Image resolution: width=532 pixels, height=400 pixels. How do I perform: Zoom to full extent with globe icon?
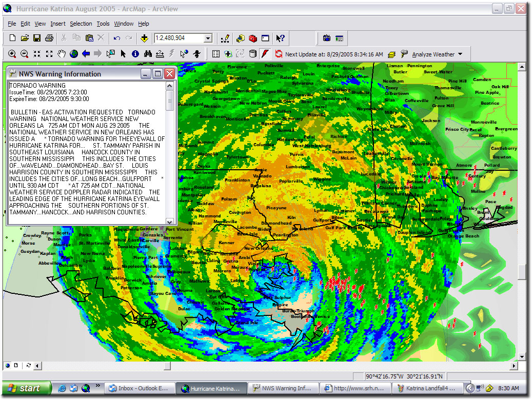74,54
